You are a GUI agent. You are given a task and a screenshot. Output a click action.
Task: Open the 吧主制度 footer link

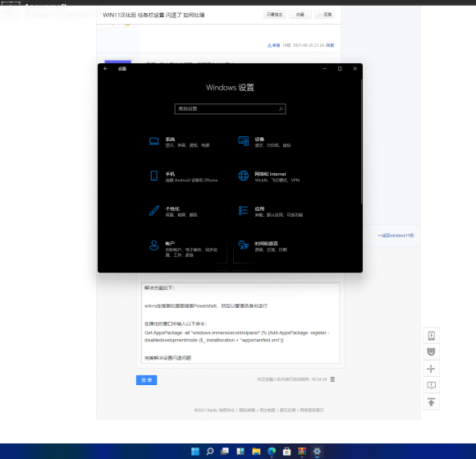(x=268, y=410)
